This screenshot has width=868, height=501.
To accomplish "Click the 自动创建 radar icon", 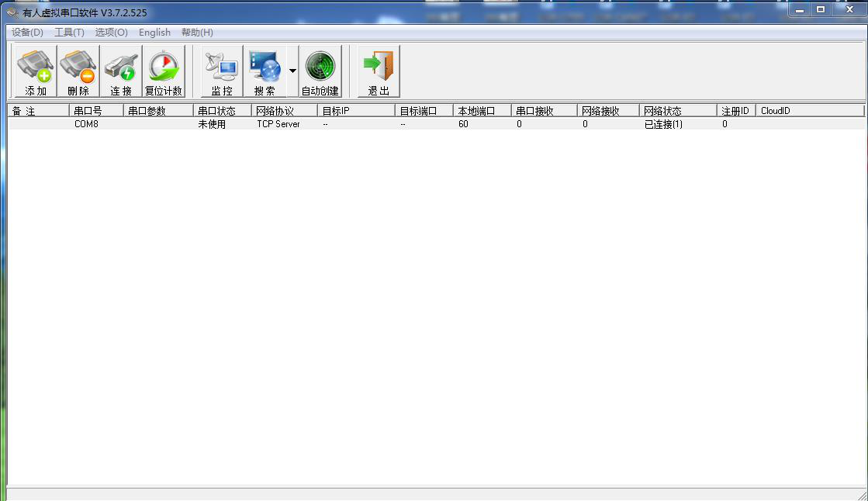I will (320, 71).
